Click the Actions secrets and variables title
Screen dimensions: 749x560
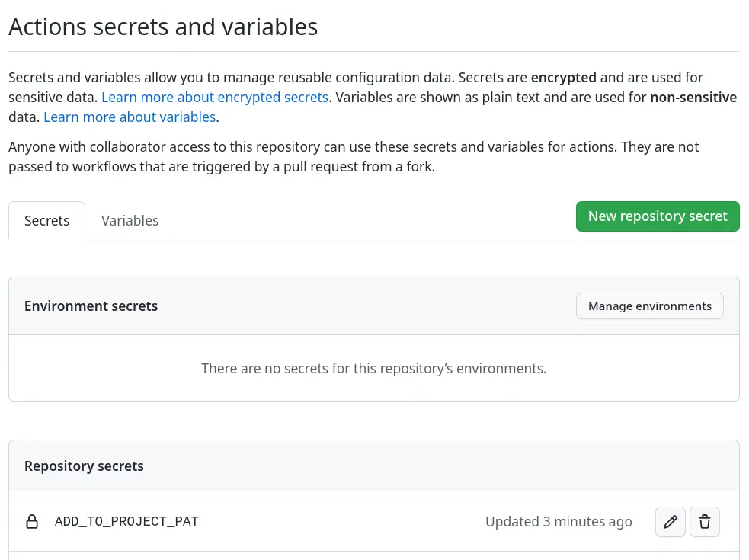click(x=163, y=26)
